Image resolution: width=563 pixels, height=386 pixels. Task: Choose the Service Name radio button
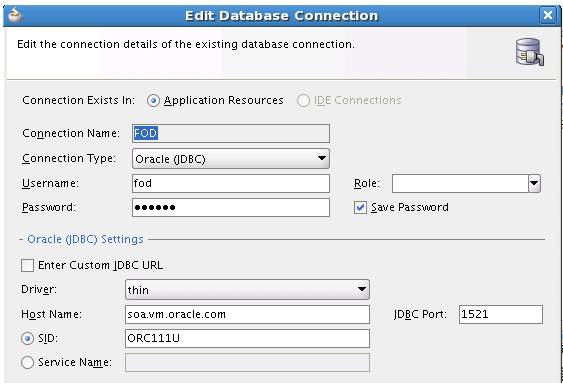pyautogui.click(x=27, y=363)
